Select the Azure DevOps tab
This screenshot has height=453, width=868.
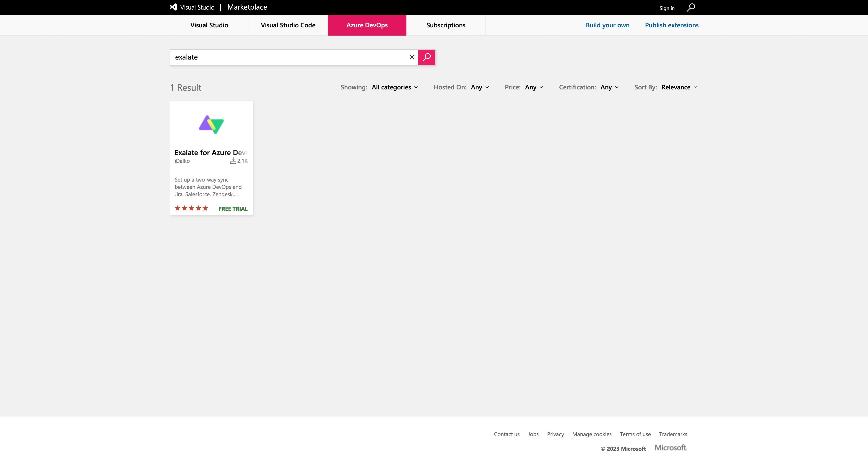click(x=367, y=25)
